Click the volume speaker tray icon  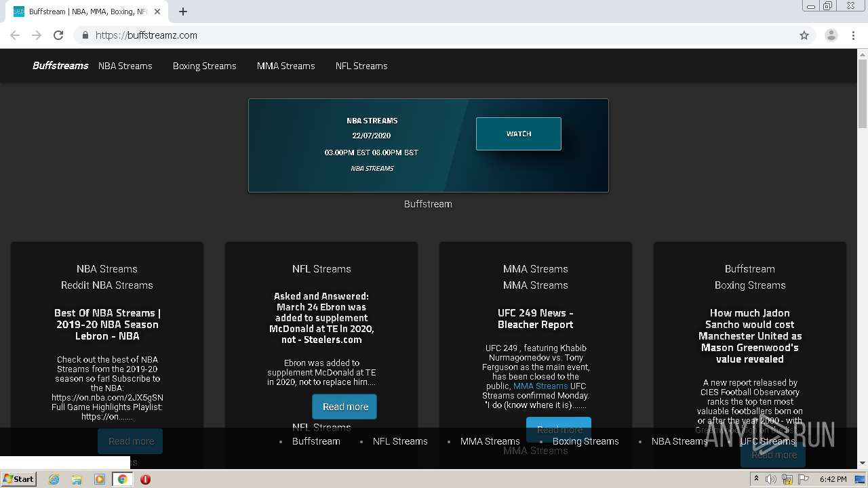click(x=771, y=479)
